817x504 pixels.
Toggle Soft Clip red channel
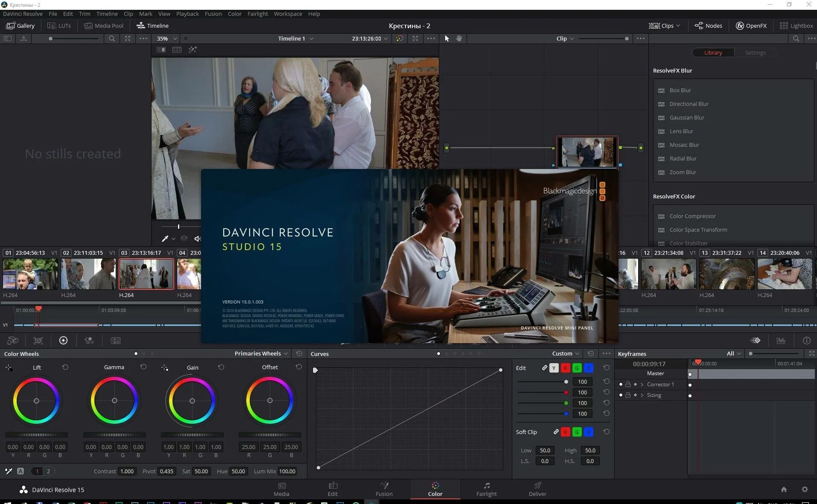566,432
